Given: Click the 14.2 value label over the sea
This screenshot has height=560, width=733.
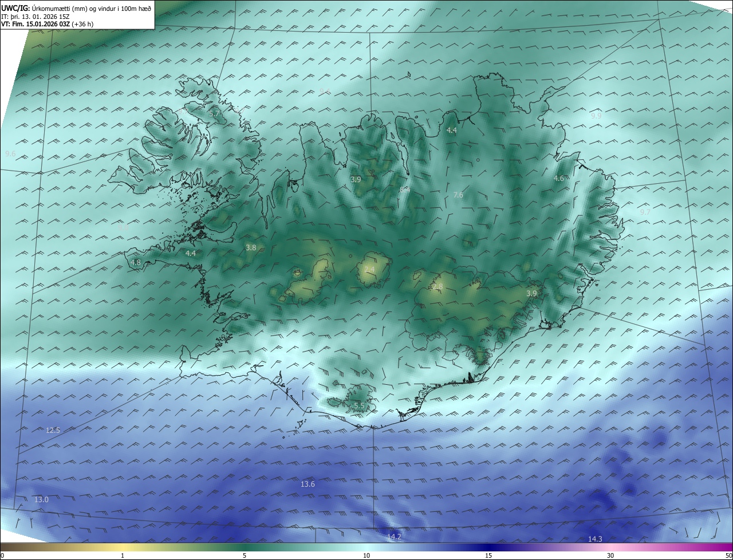Looking at the screenshot, I should point(394,537).
